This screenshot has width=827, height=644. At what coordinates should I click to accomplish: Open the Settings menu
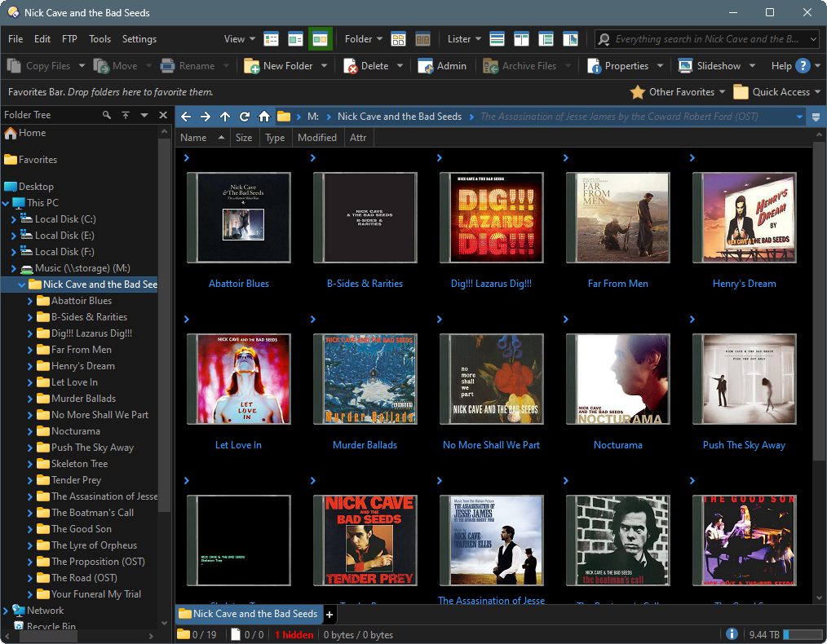[139, 39]
